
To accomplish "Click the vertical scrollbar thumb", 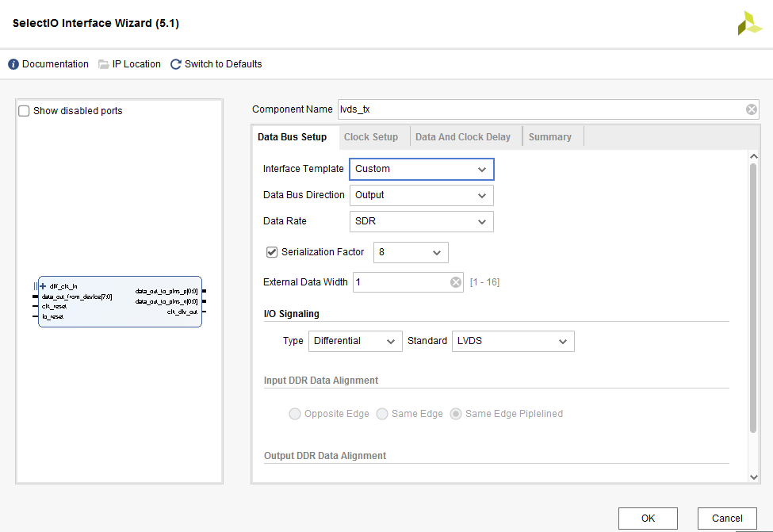I will coord(753,298).
